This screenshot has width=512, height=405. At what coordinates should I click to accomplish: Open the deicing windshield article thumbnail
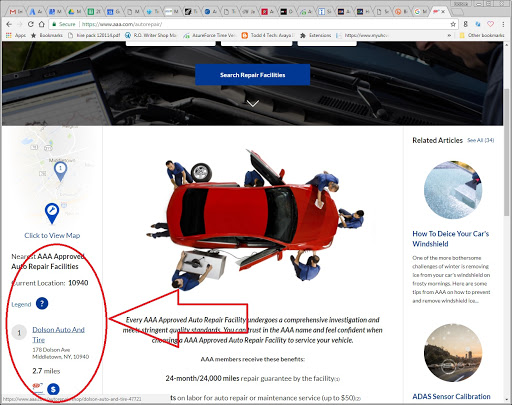coord(453,190)
